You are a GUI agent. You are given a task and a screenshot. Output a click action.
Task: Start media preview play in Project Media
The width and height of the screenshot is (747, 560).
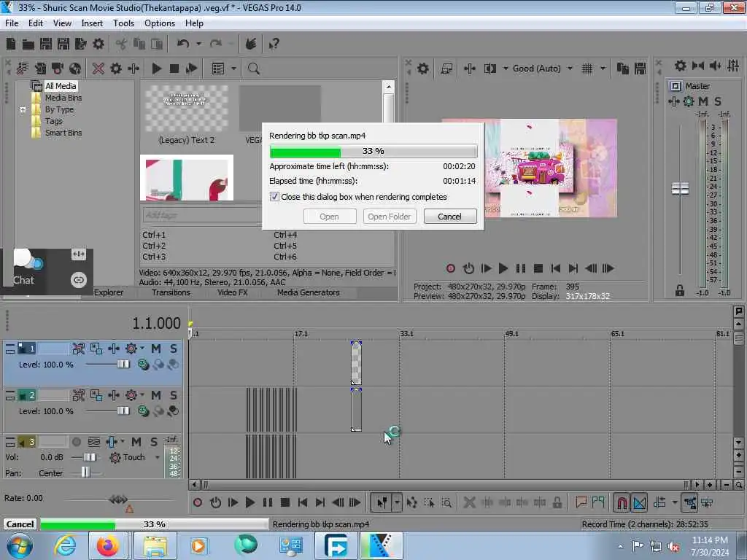tap(157, 69)
